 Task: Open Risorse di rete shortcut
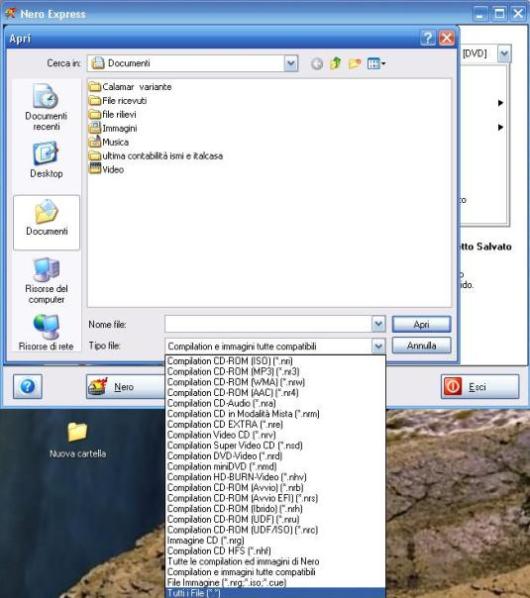click(x=46, y=332)
